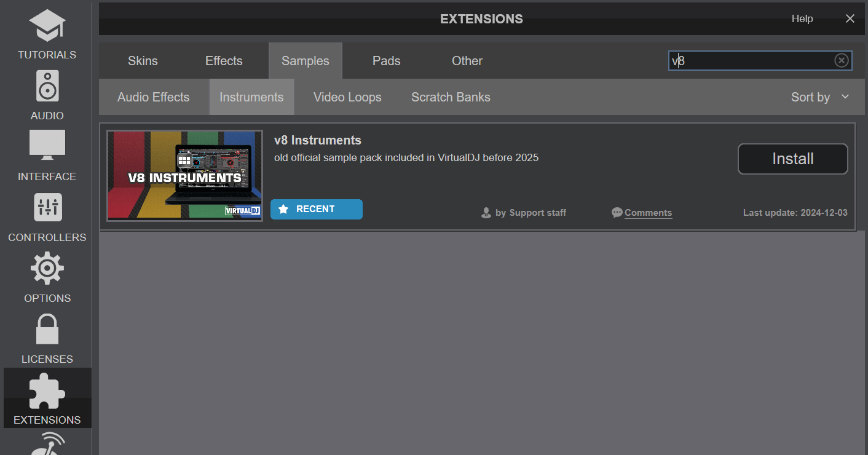
Task: Close the Extensions window
Action: click(850, 18)
